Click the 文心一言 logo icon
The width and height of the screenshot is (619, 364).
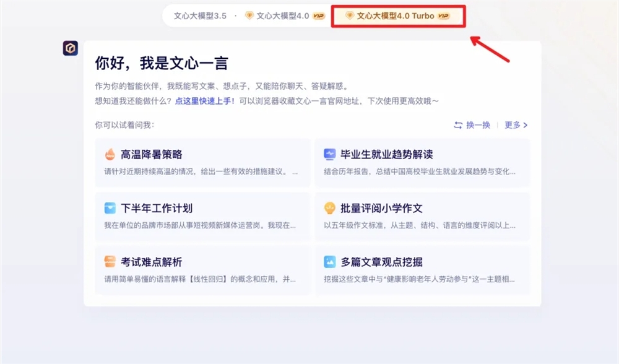point(70,48)
